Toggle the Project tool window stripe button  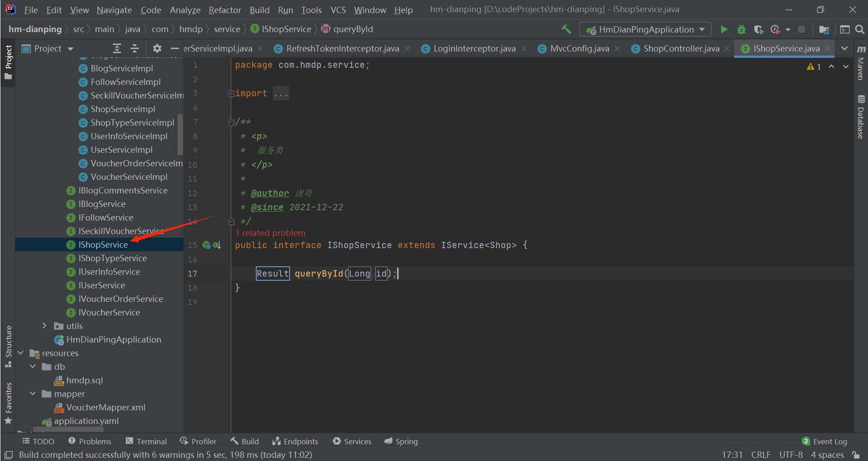[x=8, y=62]
